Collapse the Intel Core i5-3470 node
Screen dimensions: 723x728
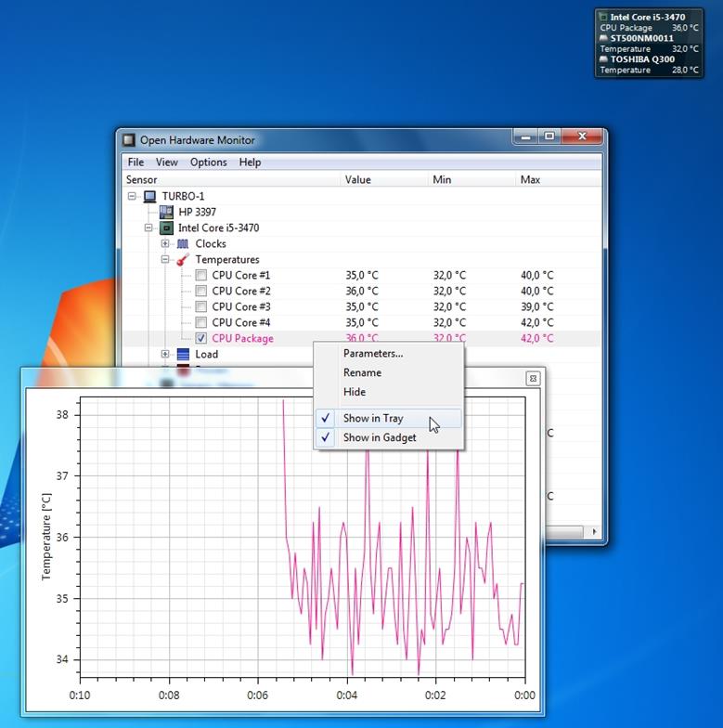click(x=148, y=228)
